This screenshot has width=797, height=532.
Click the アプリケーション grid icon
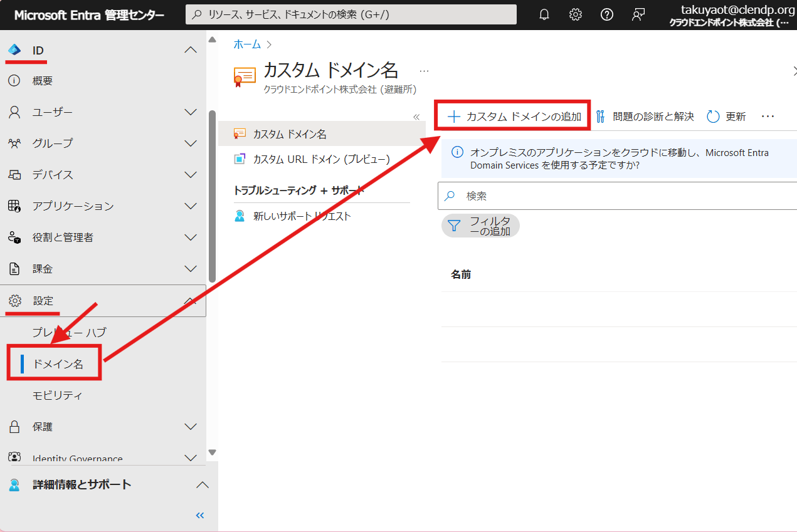[14, 206]
